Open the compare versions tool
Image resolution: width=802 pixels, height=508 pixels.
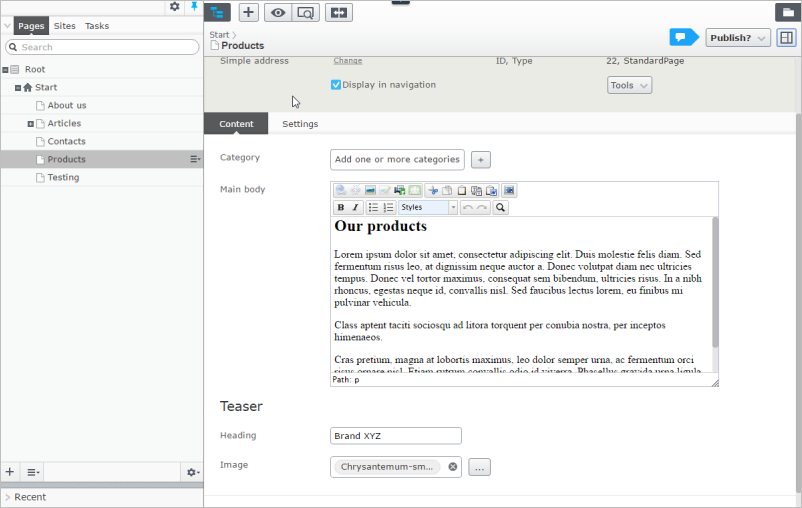[x=339, y=13]
